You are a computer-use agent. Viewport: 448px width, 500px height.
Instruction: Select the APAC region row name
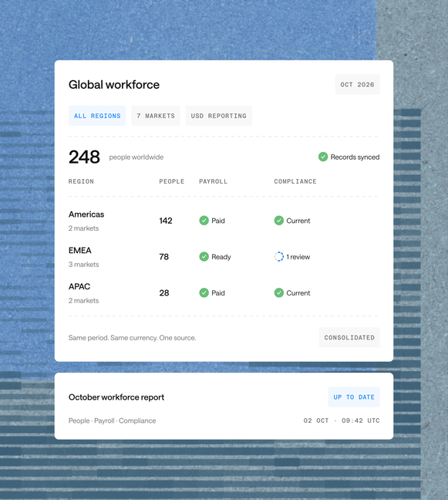click(x=79, y=286)
